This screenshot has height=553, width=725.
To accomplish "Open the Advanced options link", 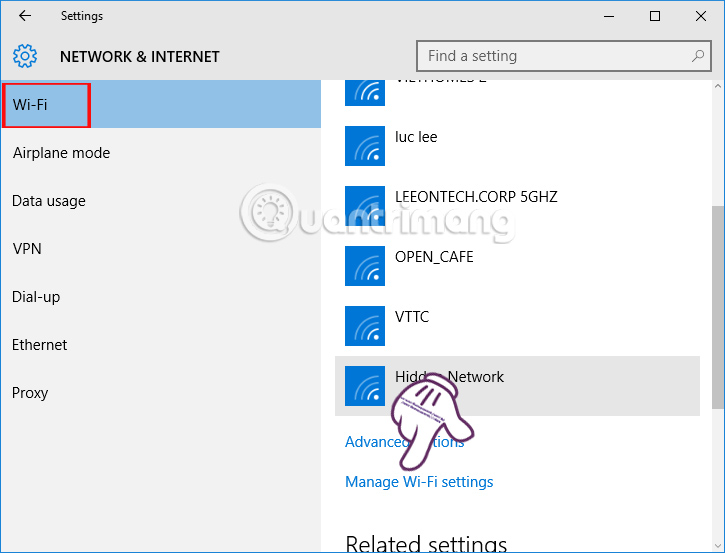I will pyautogui.click(x=405, y=442).
